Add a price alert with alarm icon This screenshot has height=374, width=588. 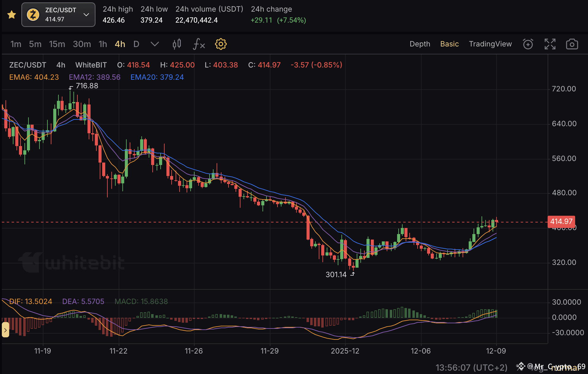pos(528,44)
